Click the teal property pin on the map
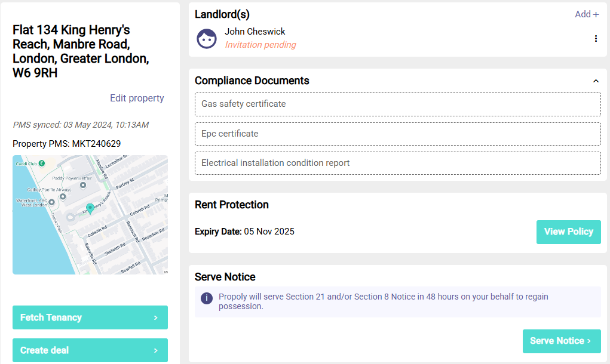 pyautogui.click(x=90, y=208)
